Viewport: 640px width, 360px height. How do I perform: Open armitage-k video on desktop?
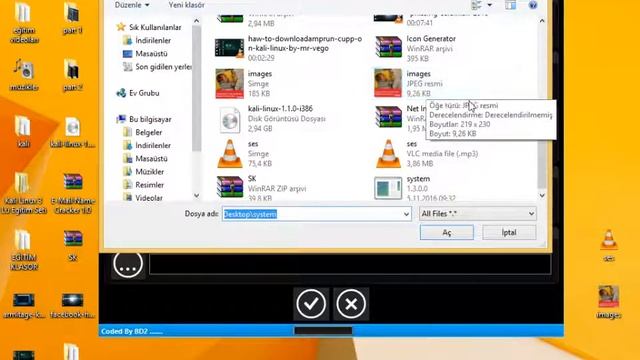tap(24, 306)
